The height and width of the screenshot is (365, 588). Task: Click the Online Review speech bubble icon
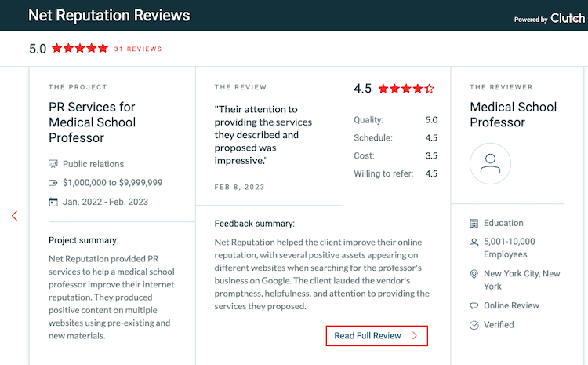tap(474, 305)
